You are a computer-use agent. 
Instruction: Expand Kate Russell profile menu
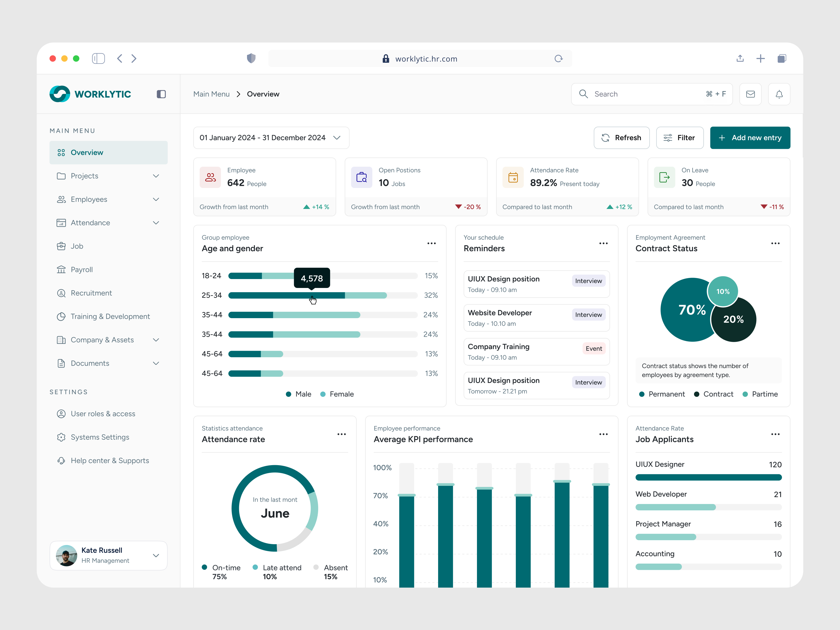click(x=156, y=555)
